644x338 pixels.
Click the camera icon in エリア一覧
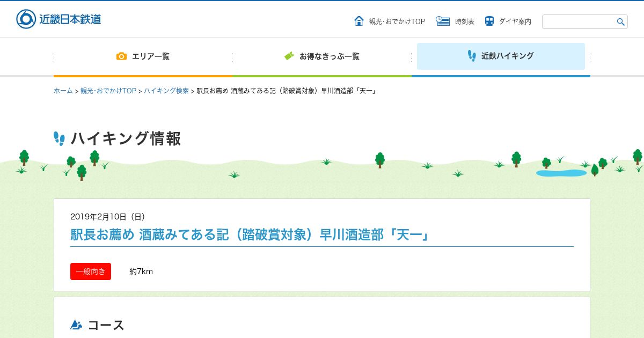tap(122, 56)
